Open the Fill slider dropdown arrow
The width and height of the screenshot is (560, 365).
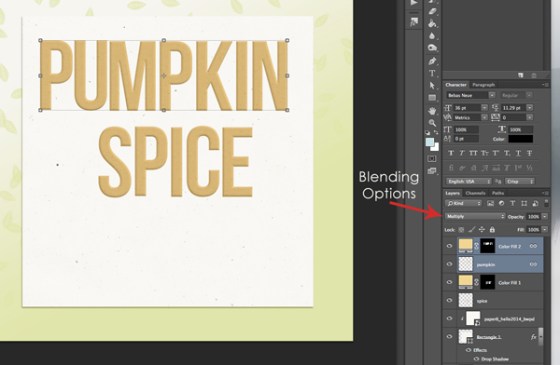[545, 230]
